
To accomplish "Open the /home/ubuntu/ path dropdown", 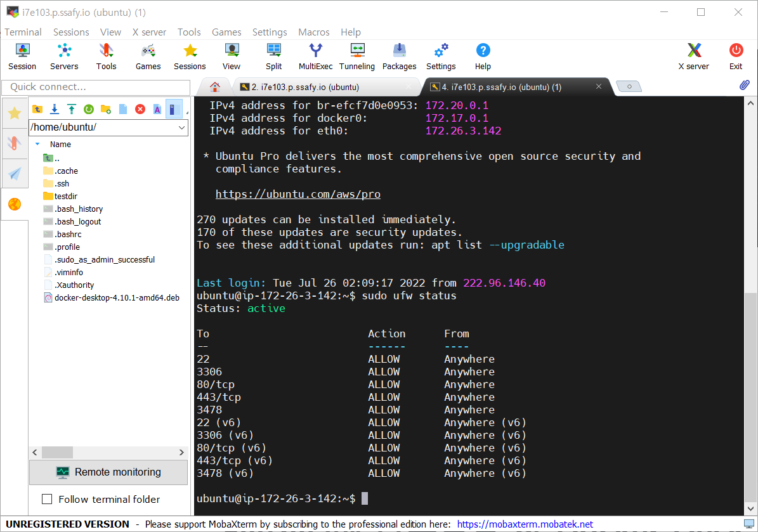I will click(x=183, y=127).
